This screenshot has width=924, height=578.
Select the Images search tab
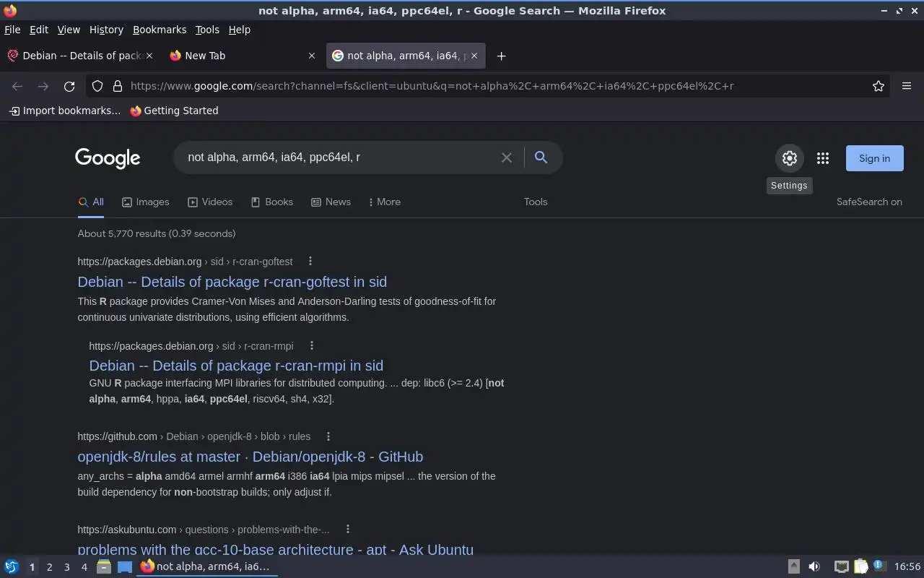[146, 202]
